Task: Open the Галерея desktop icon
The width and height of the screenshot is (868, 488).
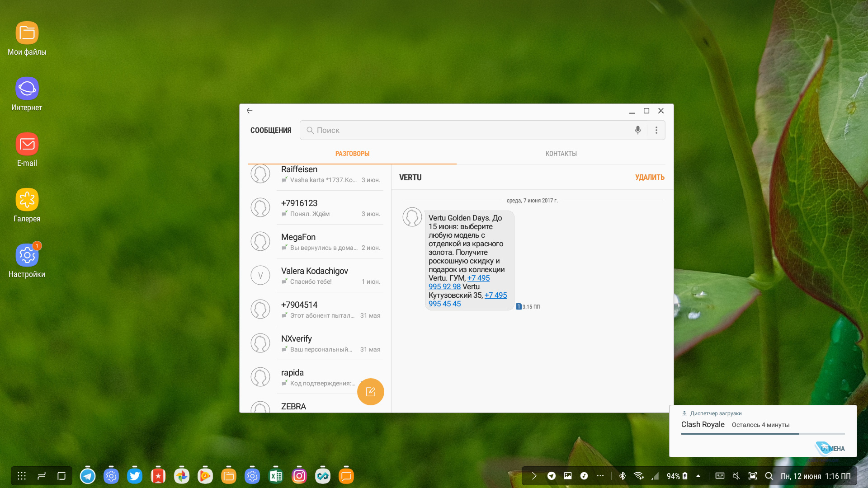Action: click(27, 205)
